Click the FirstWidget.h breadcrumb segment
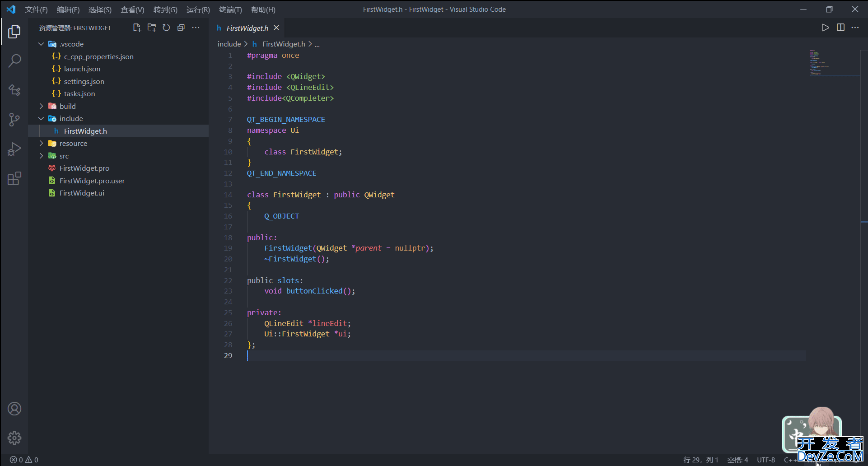868x466 pixels. (284, 44)
